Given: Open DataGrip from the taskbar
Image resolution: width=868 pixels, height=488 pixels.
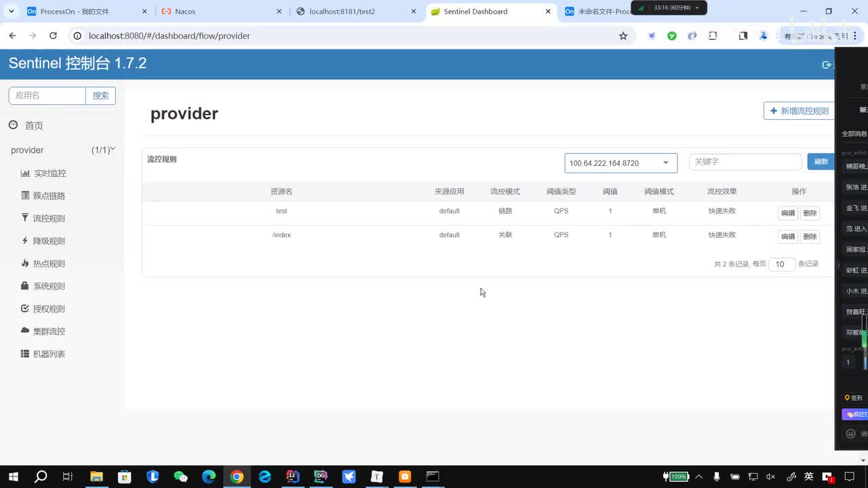Looking at the screenshot, I should click(x=321, y=476).
